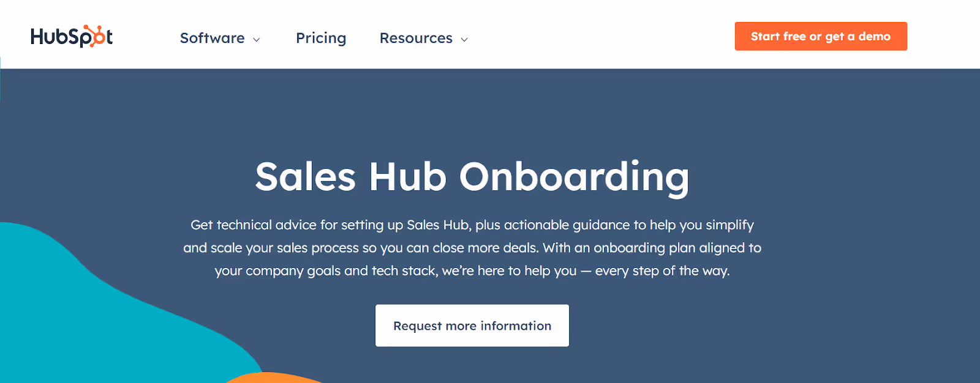Image resolution: width=980 pixels, height=383 pixels.
Task: Expand the Software dropdown menu
Action: [211, 38]
